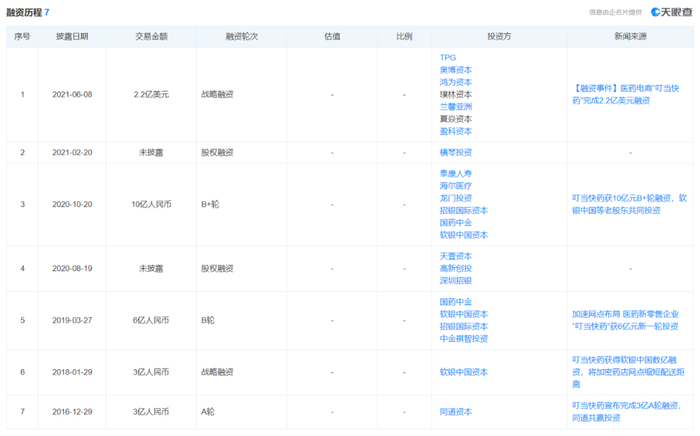Viewport: 700px width, 436px height.
Task: Select the date 2021-06-08
Action: click(x=72, y=95)
